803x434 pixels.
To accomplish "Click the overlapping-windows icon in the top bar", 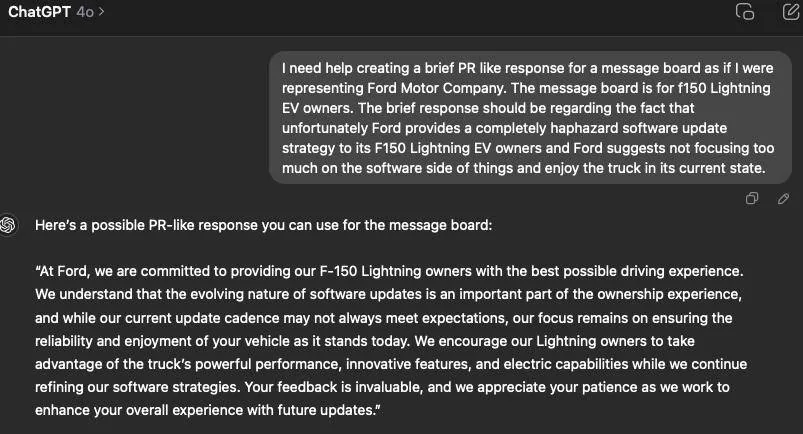I will (744, 12).
